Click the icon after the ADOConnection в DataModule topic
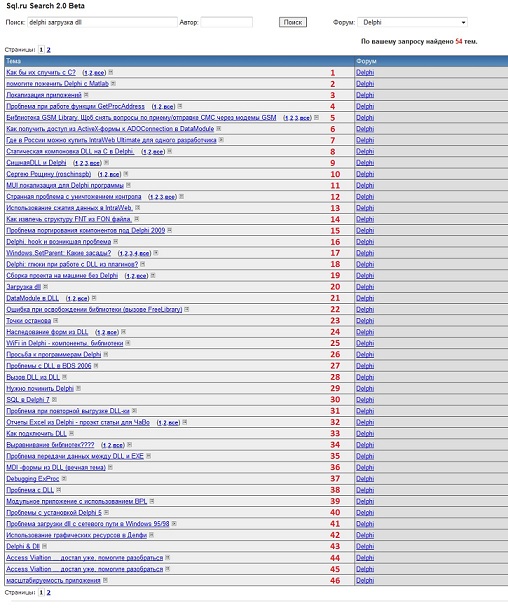 (219, 129)
